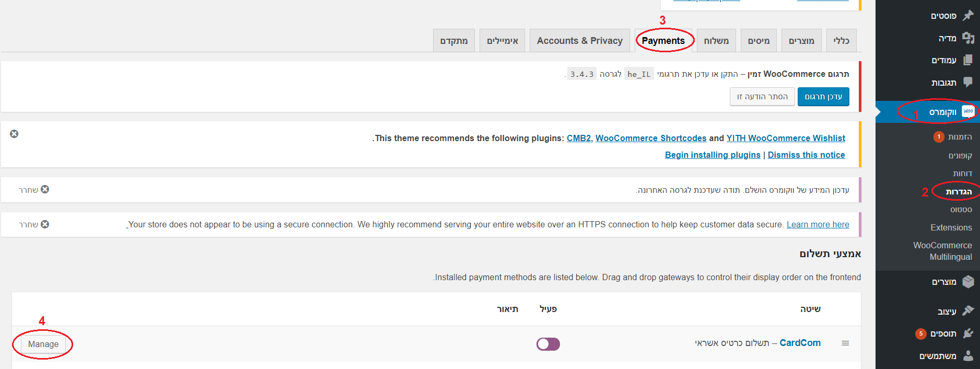
Task: Click the Comments speech bubble icon
Action: pyautogui.click(x=968, y=82)
